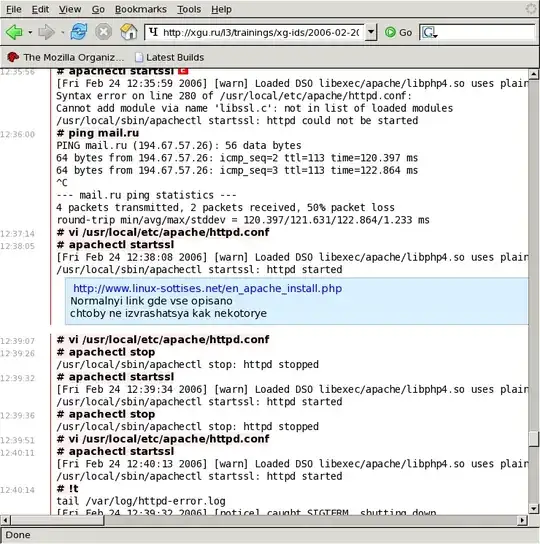Reload the page with the refresh icon
Viewport: 540px width, 544px height.
[x=79, y=32]
